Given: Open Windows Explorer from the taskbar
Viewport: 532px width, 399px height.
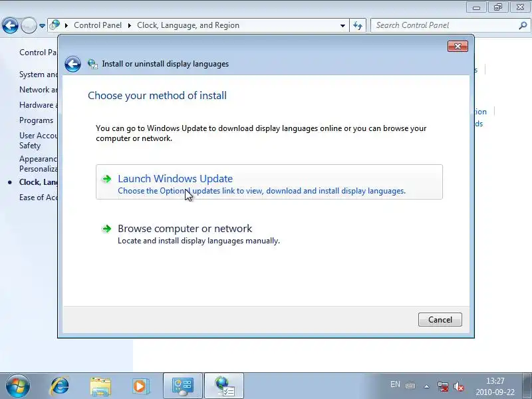Looking at the screenshot, I should (100, 386).
